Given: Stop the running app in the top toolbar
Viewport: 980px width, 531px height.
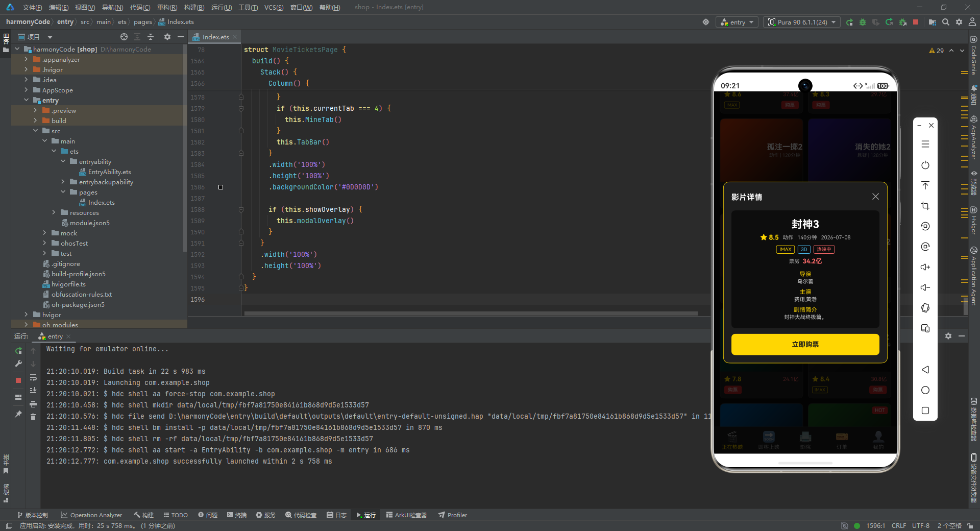Looking at the screenshot, I should (916, 22).
